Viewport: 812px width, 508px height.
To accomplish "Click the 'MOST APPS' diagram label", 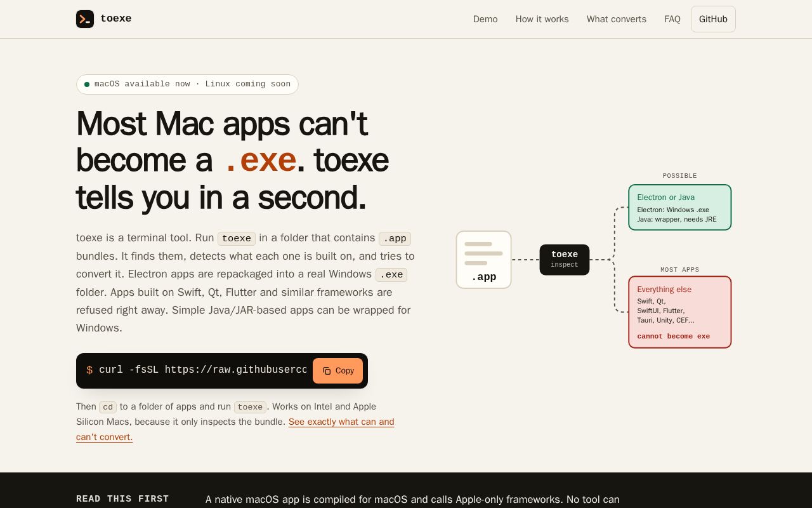I will (x=680, y=270).
